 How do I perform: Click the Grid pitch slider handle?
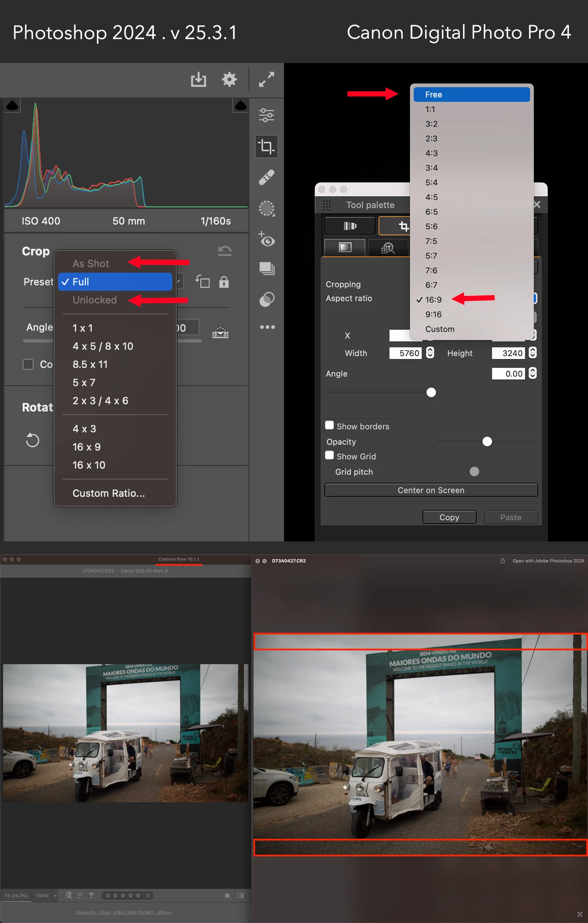(474, 471)
